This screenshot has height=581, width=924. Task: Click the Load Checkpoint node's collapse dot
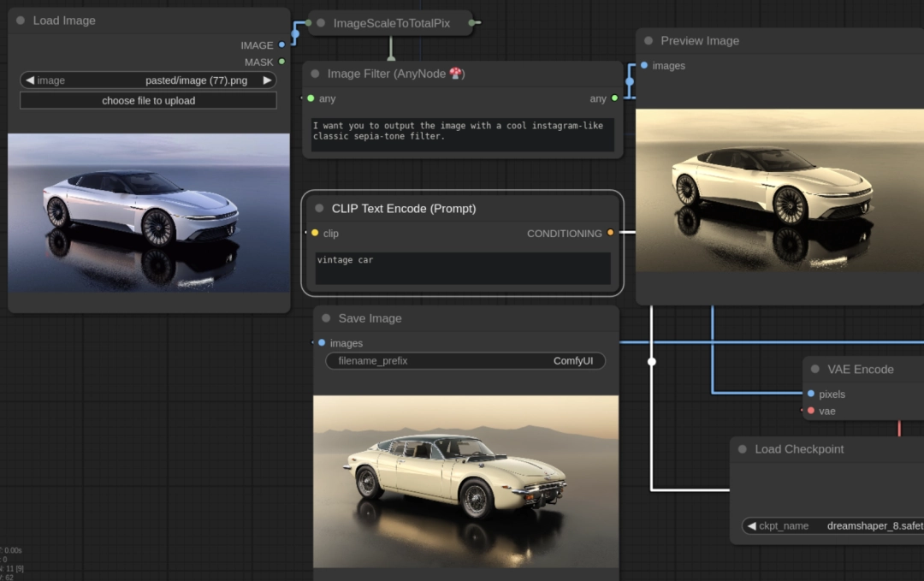(x=743, y=449)
